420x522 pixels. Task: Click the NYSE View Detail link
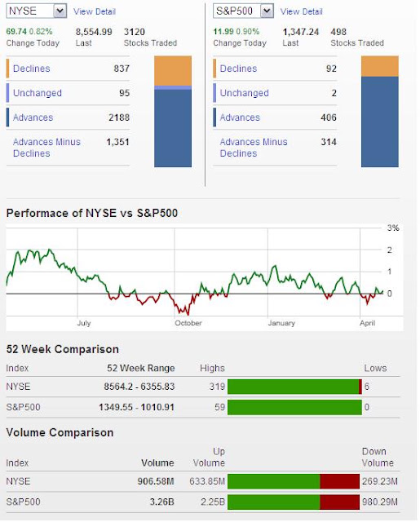pos(95,11)
